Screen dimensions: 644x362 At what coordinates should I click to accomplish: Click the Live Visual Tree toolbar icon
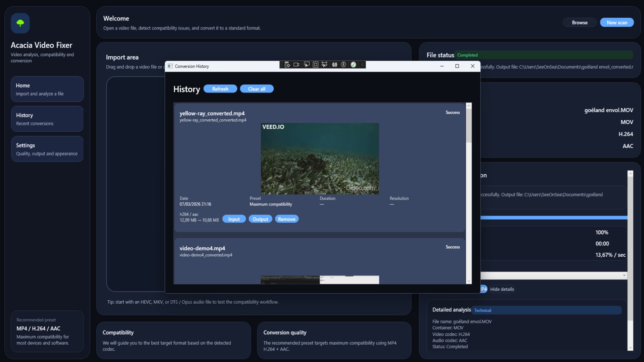click(x=287, y=65)
